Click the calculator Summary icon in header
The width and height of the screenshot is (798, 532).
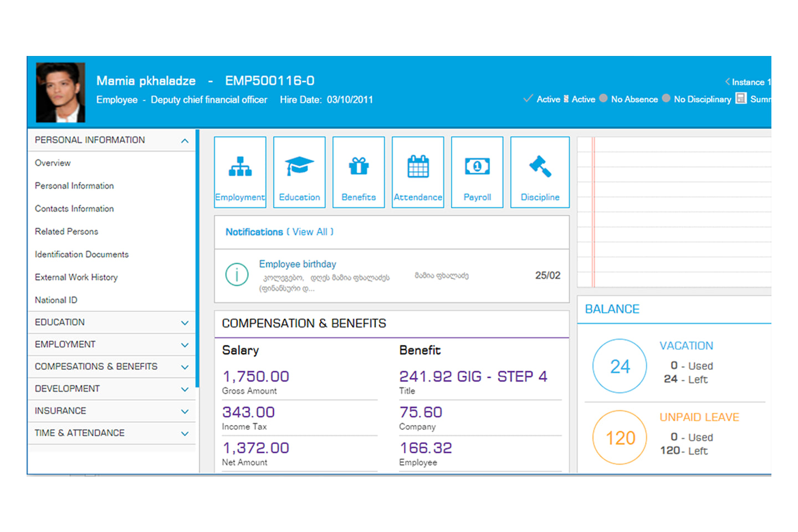coord(741,98)
